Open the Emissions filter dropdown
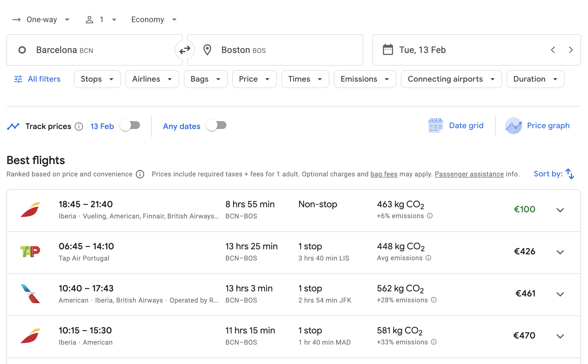The image size is (588, 364). pyautogui.click(x=364, y=79)
